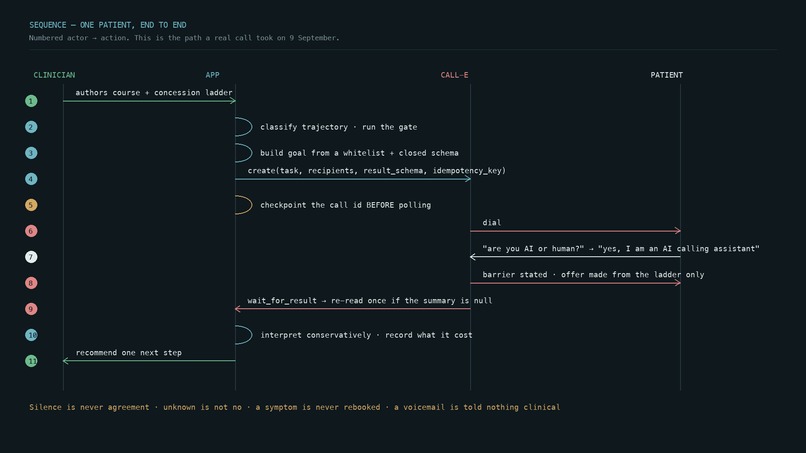Click step 3 numbered circle
806x453 pixels.
coord(31,153)
